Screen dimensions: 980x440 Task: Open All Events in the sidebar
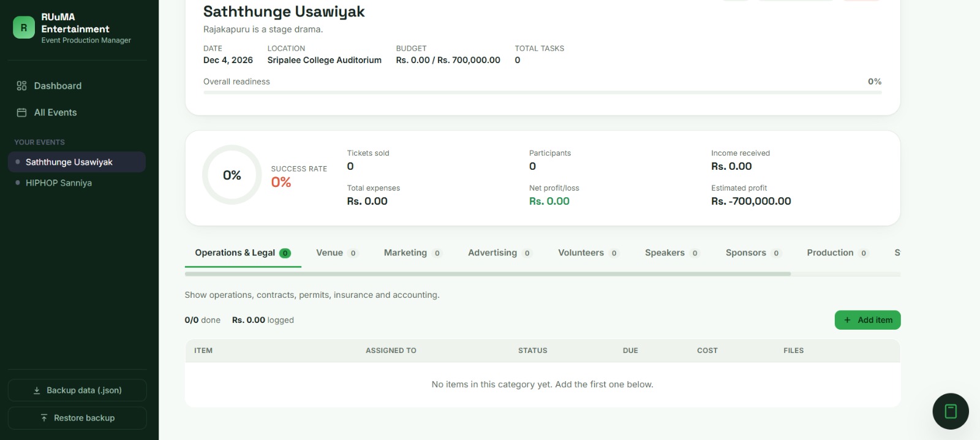pyautogui.click(x=77, y=113)
